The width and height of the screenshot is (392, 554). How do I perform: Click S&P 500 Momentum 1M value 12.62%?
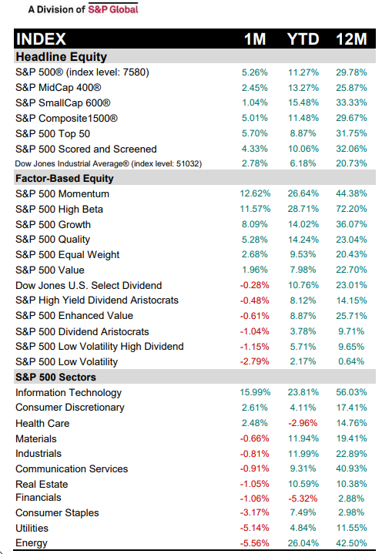[x=255, y=193]
